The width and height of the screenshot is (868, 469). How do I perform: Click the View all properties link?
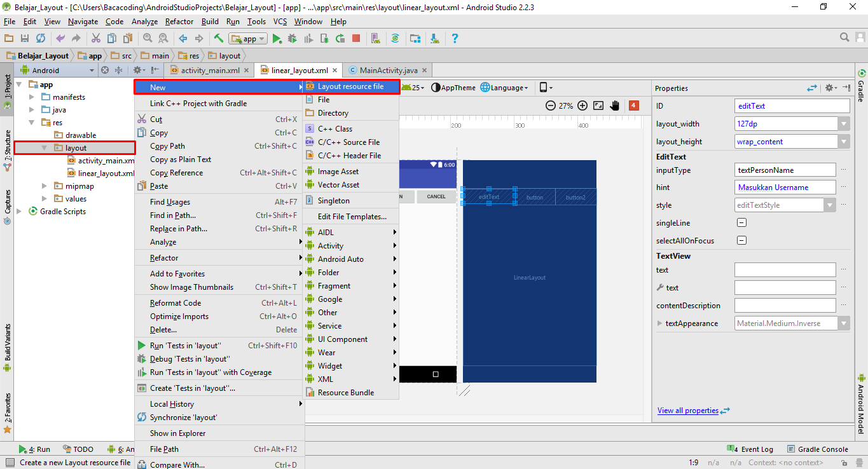[x=688, y=410]
